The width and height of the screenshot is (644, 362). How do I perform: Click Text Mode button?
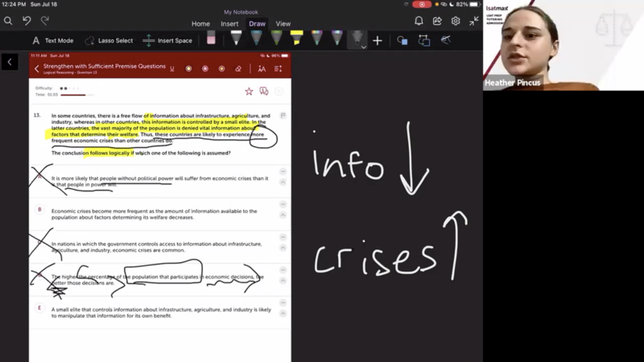[x=52, y=40]
